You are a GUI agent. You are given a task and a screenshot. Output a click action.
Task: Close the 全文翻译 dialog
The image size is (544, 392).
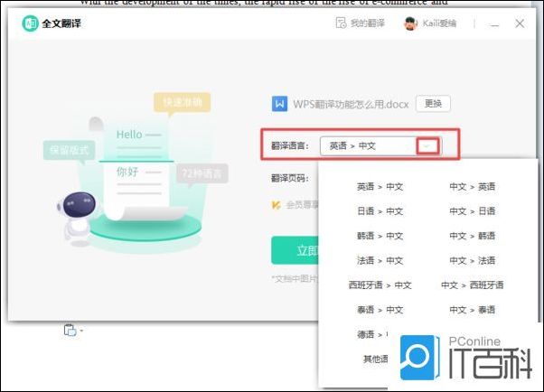[520, 23]
